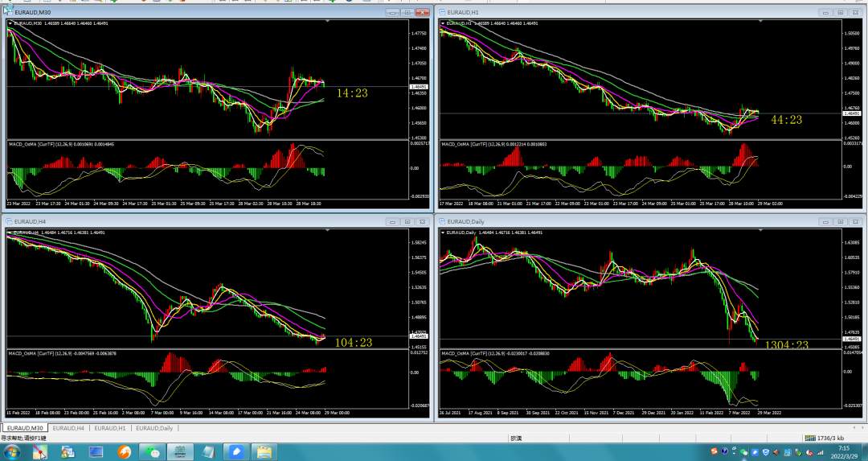Click the 1736/3 kb traffic status text

coord(832,438)
